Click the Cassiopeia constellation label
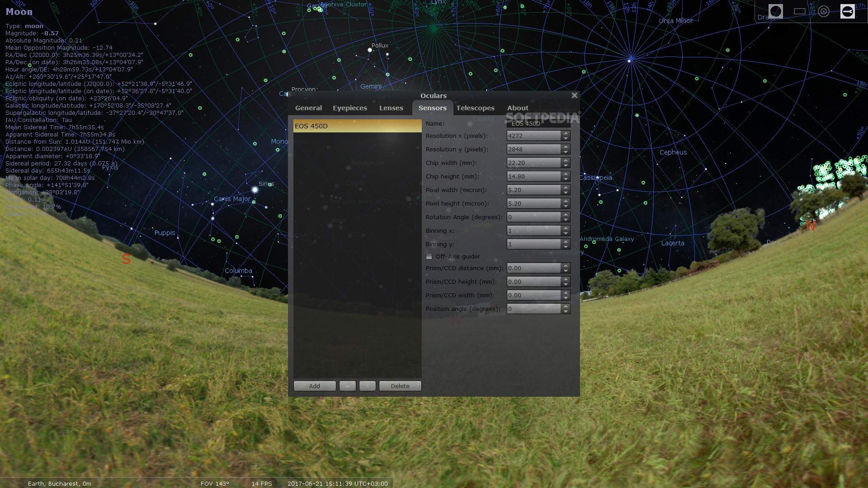 [x=595, y=178]
